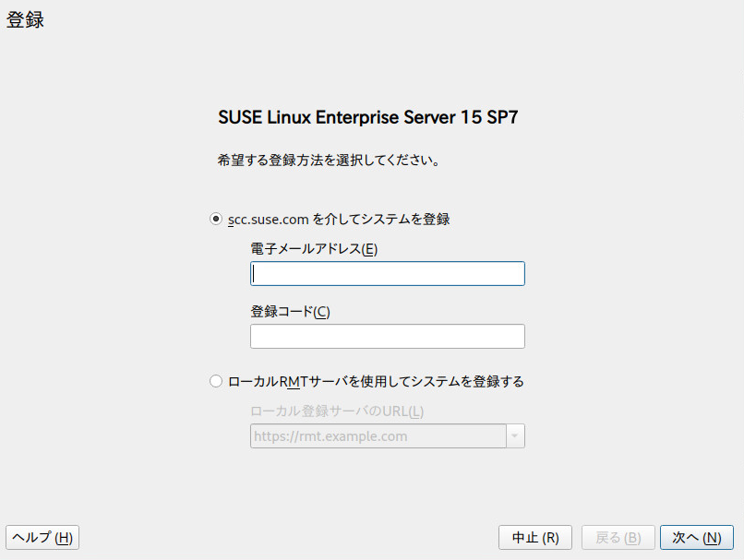This screenshot has width=744, height=560.
Task: Click the 希望する登録方法を選択してください instruction text
Action: click(x=329, y=160)
